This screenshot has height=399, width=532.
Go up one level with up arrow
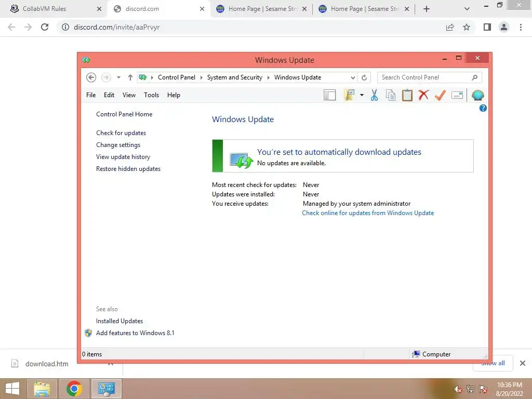[130, 77]
